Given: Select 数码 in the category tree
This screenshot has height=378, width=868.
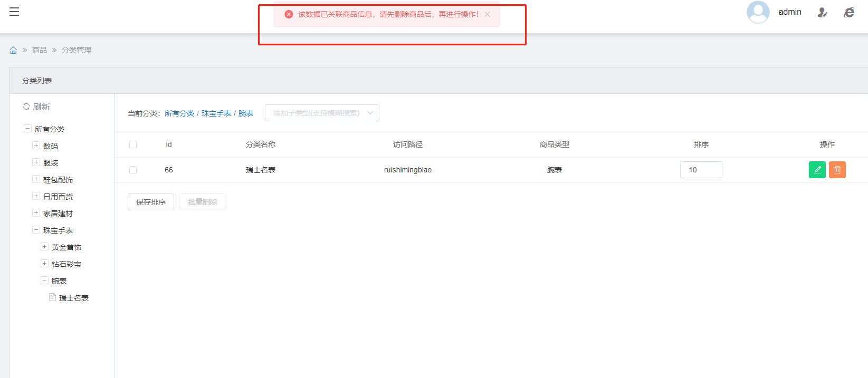Looking at the screenshot, I should point(51,146).
